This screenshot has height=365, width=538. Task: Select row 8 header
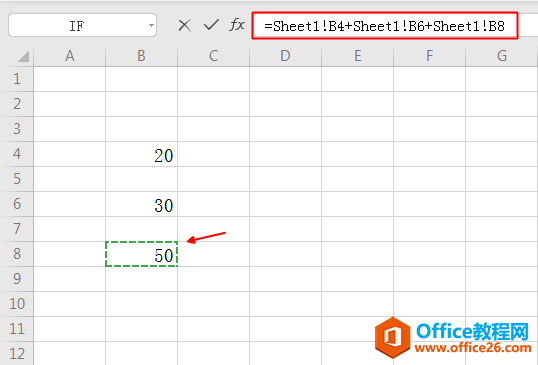pos(17,254)
